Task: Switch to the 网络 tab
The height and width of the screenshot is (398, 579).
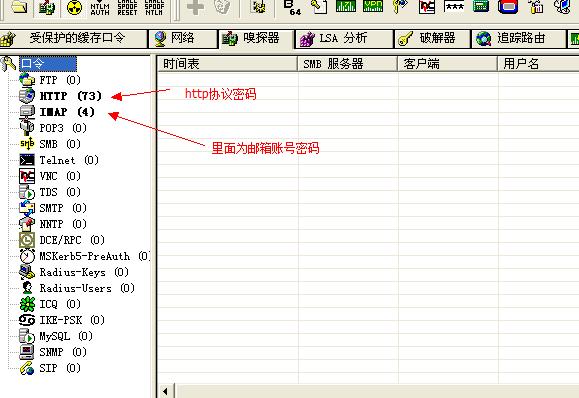Action: pyautogui.click(x=183, y=39)
